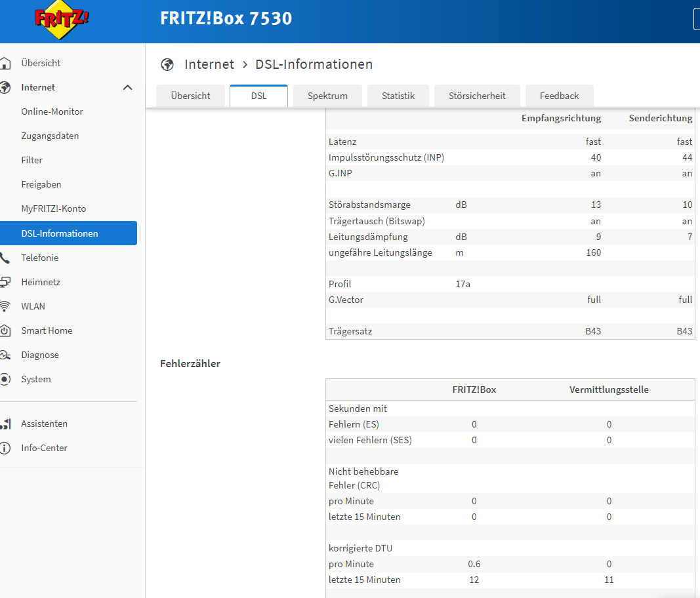This screenshot has width=700, height=598.
Task: Click the globe icon beside Internet breadcrumb
Action: (167, 65)
